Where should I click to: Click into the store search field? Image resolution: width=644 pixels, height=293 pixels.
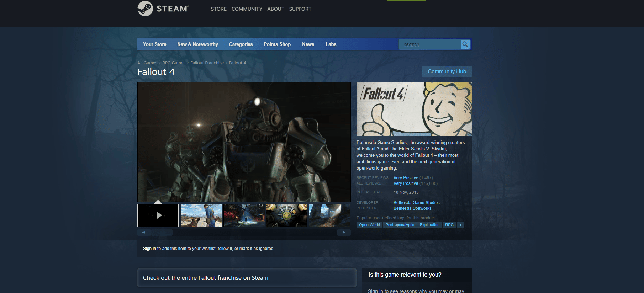point(429,44)
